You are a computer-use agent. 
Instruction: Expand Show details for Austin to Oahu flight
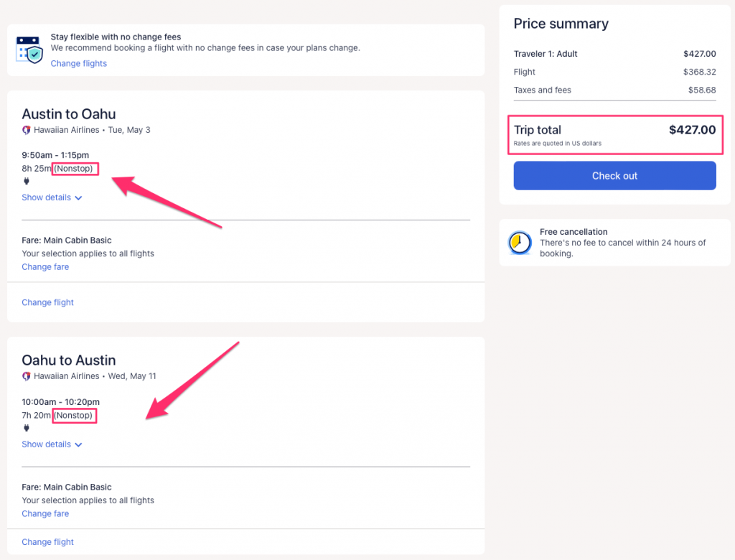click(x=52, y=197)
